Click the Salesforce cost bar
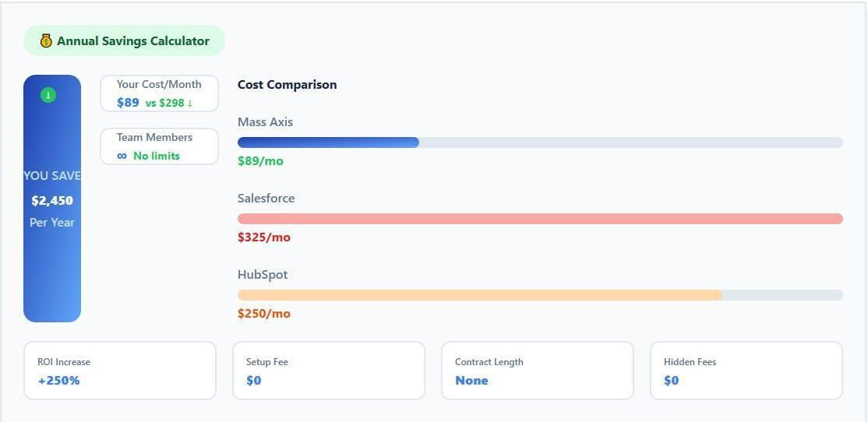This screenshot has height=422, width=868. point(540,219)
